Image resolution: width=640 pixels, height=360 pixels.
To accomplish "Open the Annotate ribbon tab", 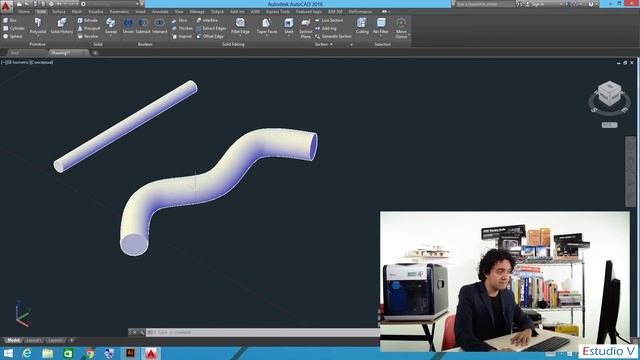I will pos(160,12).
